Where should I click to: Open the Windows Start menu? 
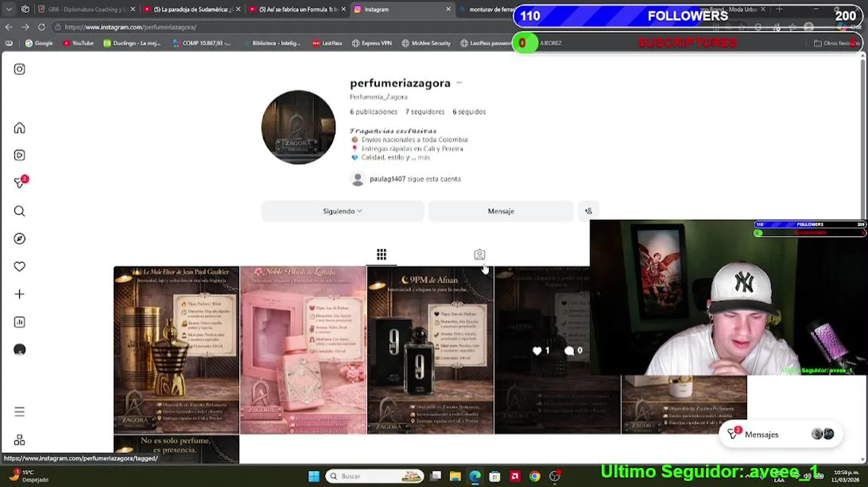(314, 476)
